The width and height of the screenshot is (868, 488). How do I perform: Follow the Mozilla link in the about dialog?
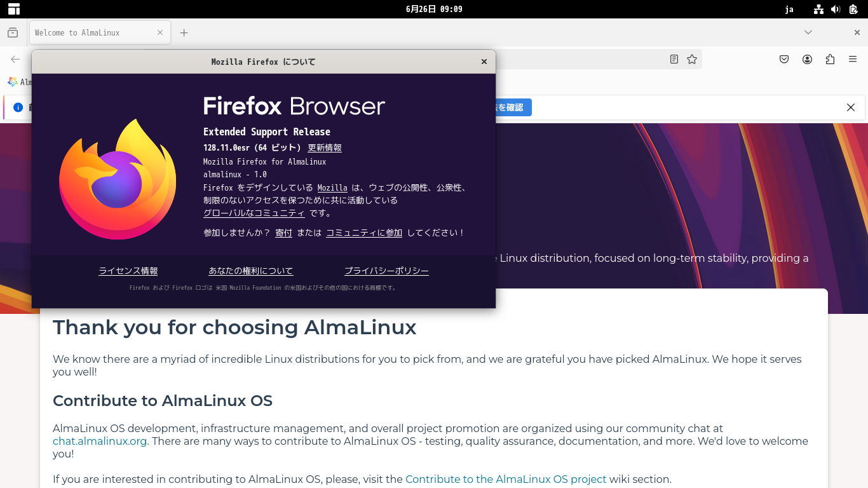pyautogui.click(x=332, y=187)
